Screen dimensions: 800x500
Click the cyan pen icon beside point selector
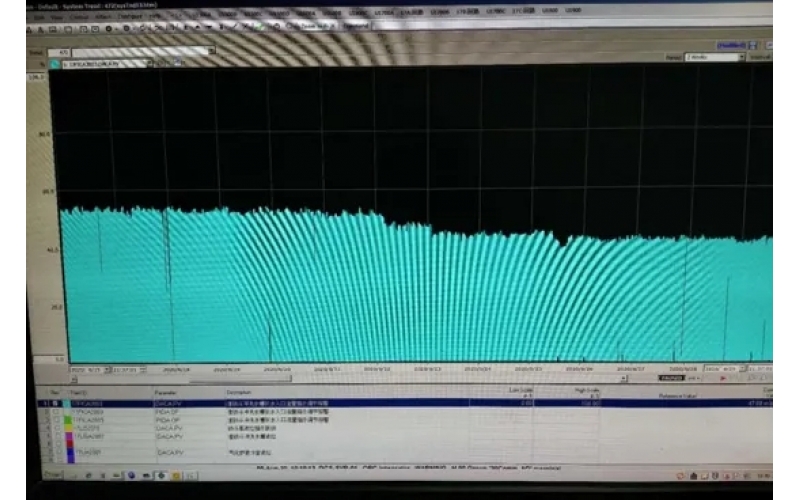click(55, 63)
